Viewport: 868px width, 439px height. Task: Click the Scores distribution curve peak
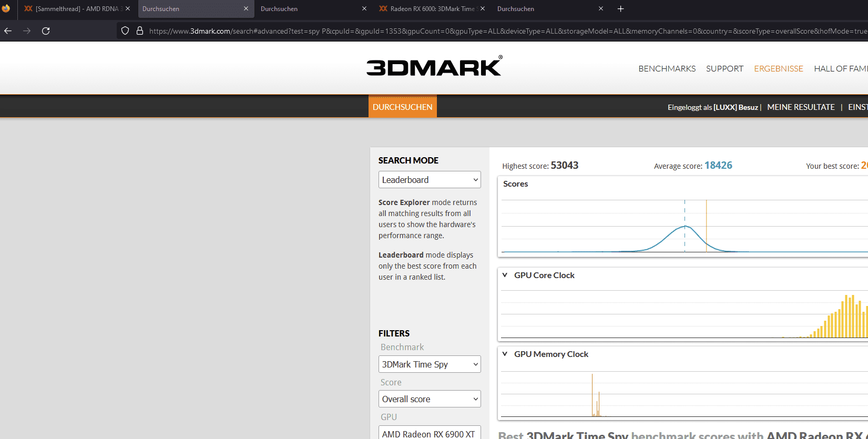(685, 227)
